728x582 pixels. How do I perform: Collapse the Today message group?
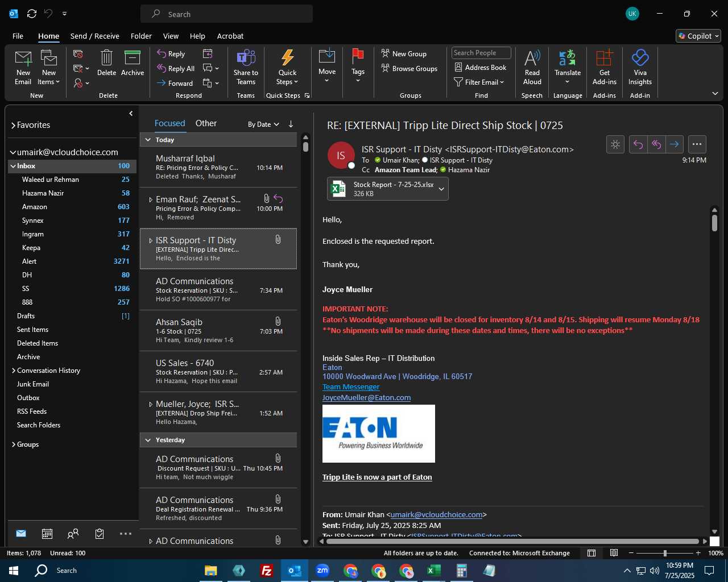(x=148, y=140)
